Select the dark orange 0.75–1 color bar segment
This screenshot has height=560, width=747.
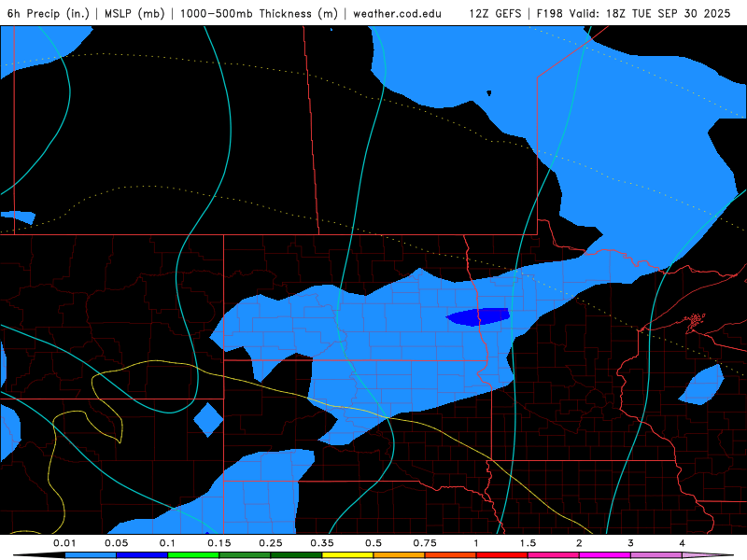(451, 555)
